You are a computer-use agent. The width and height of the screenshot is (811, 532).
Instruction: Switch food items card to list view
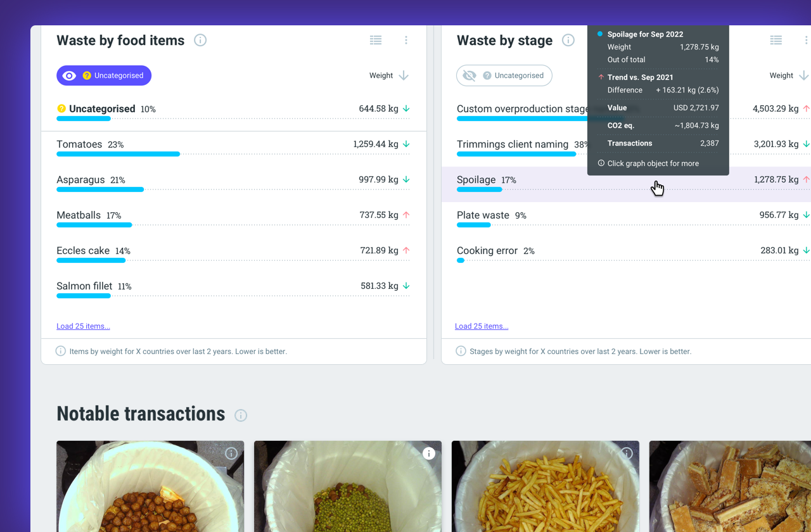[x=376, y=41]
